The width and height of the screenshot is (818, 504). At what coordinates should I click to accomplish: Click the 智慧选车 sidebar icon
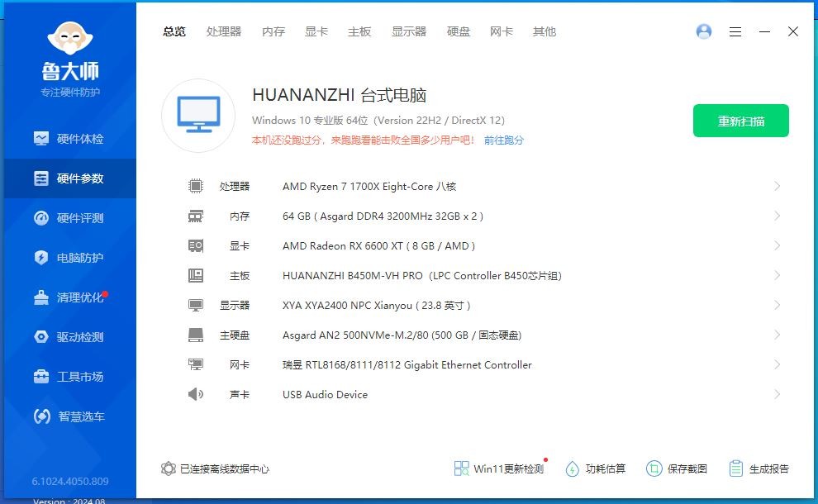click(x=42, y=416)
